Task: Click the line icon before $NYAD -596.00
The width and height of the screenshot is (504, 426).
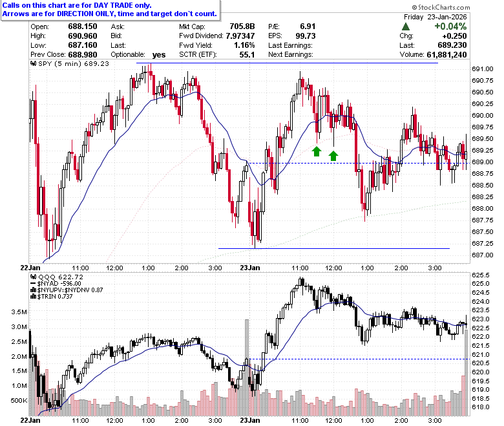Action: click(33, 284)
